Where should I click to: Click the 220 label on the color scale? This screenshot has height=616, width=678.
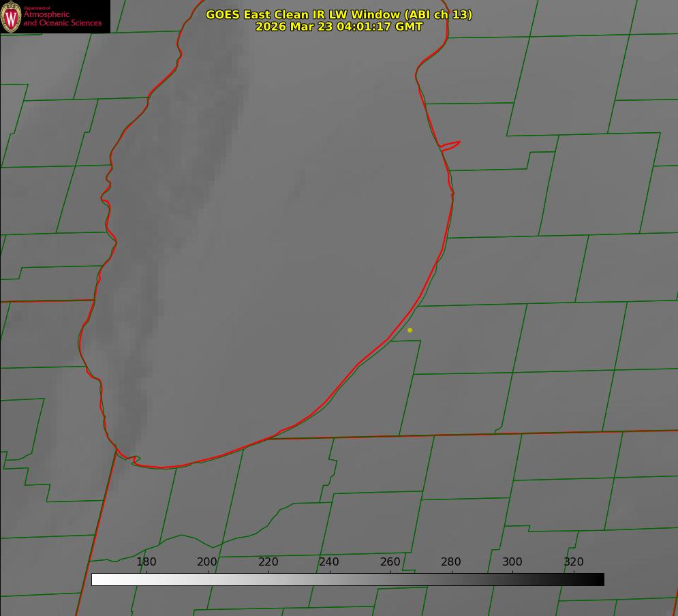268,561
